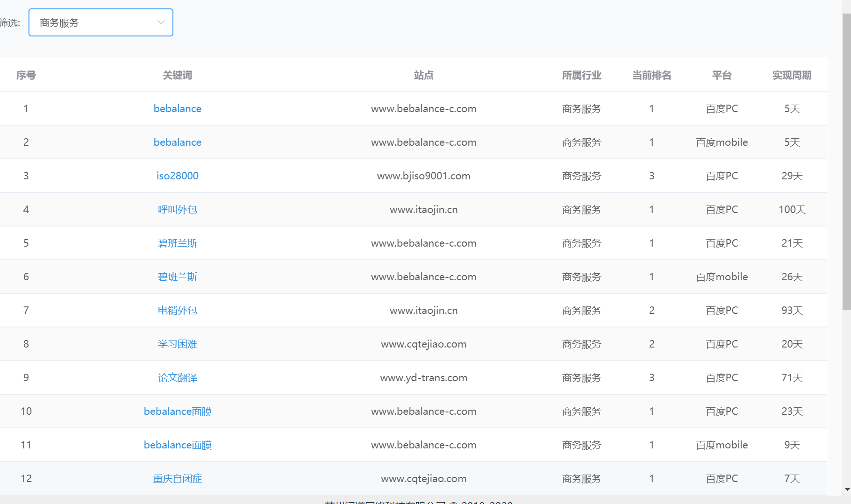Select the www.yd-trans.com site cell
Screen dimensions: 851x504
tap(424, 377)
